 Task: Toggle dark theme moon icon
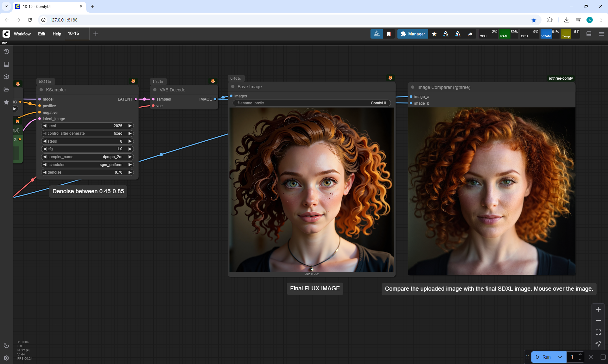[6, 345]
